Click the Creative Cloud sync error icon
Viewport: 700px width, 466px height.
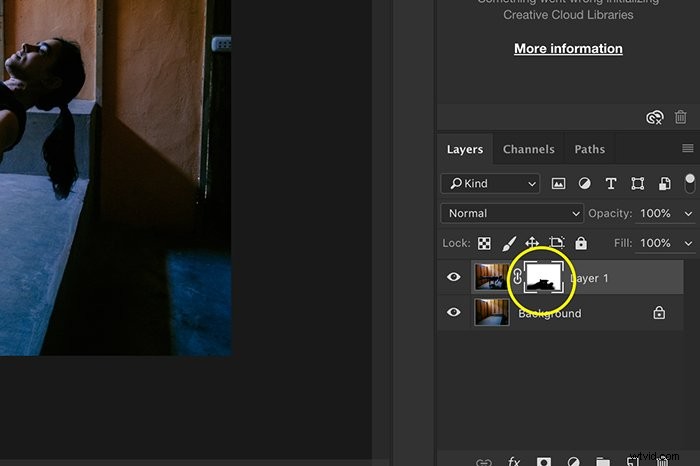[x=654, y=117]
